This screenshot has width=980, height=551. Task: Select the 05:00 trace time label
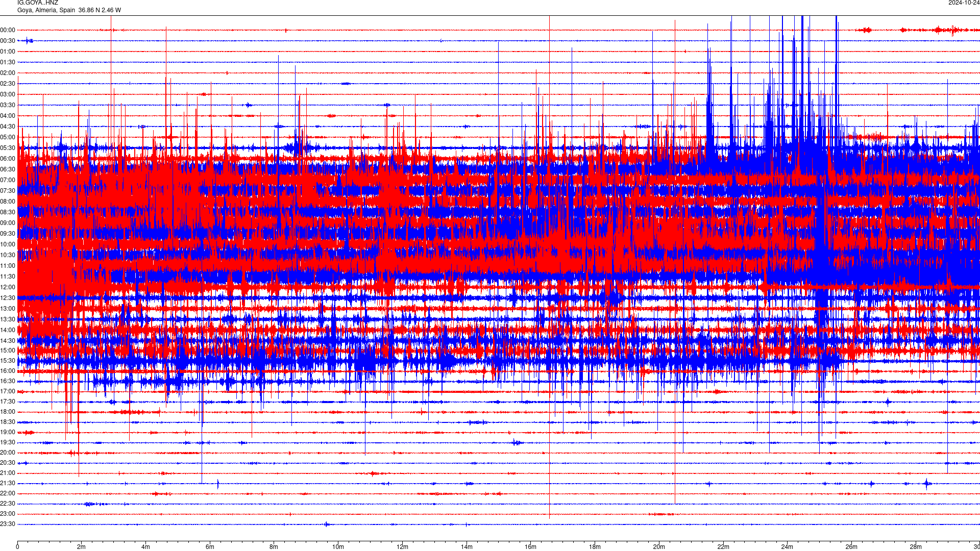[x=8, y=137]
